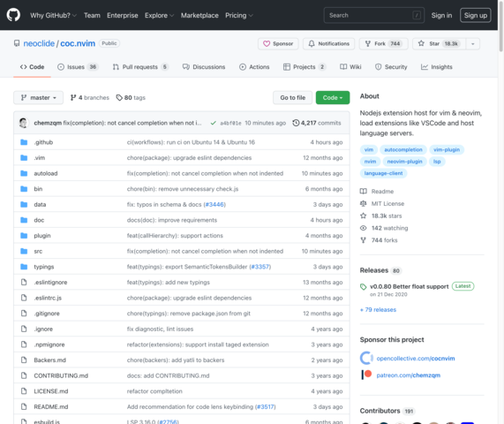This screenshot has height=424, width=504.
Task: Expand the Why GitHub? menu
Action: coord(53,15)
